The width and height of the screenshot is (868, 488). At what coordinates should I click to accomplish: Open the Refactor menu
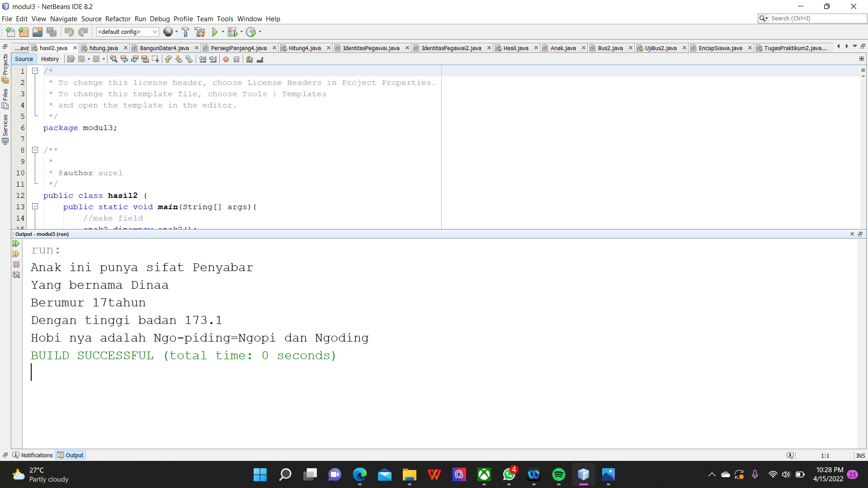118,19
